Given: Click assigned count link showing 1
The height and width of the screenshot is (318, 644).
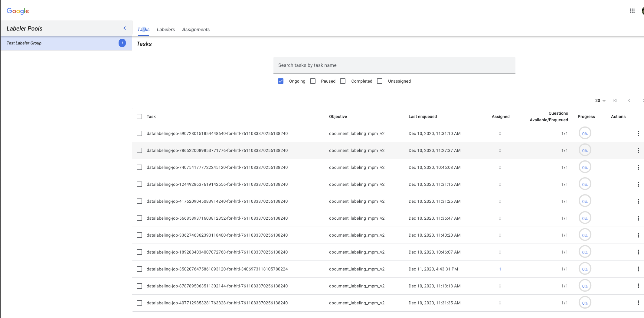Looking at the screenshot, I should click(500, 269).
